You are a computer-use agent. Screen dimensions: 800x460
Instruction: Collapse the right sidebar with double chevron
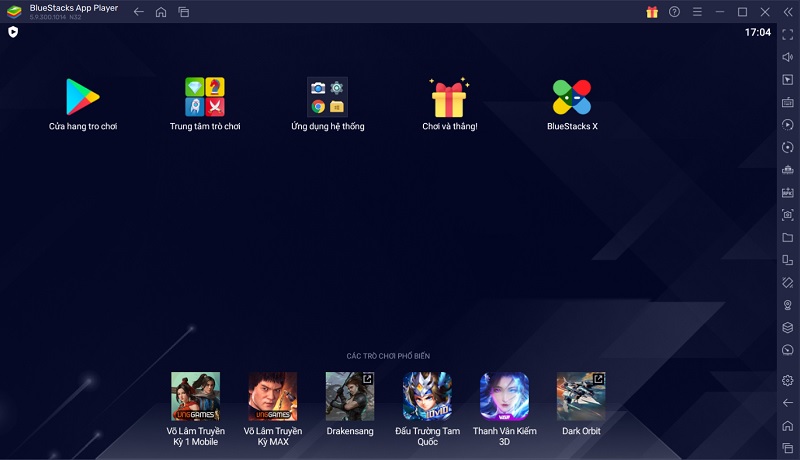788,12
